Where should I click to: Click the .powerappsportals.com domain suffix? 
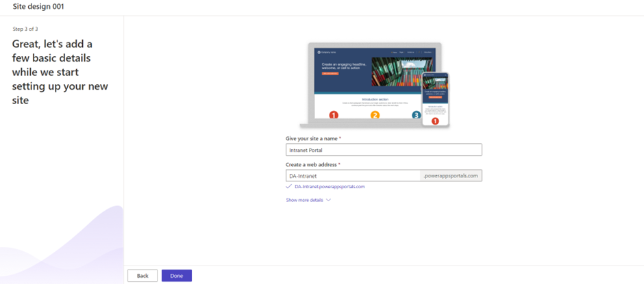(x=451, y=176)
